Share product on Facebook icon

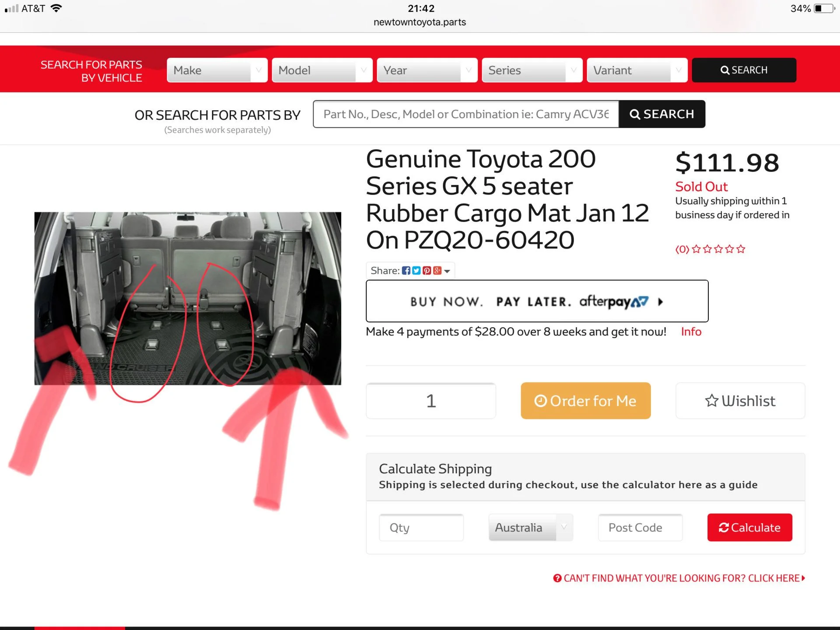pos(406,270)
